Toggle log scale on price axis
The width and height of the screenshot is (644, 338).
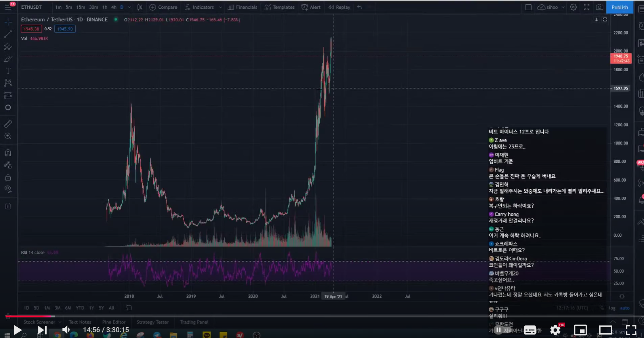(x=612, y=308)
